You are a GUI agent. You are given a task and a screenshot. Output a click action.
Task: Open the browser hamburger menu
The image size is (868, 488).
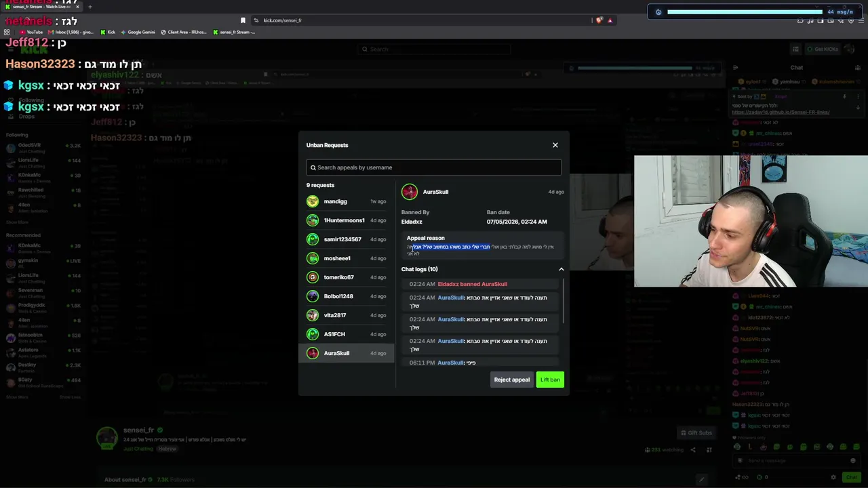(x=861, y=20)
